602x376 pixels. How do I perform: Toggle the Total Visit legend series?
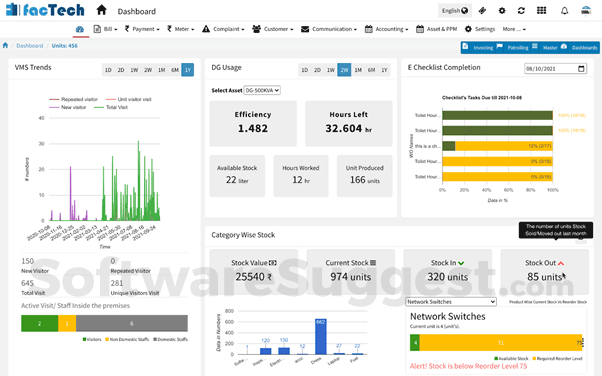point(111,107)
